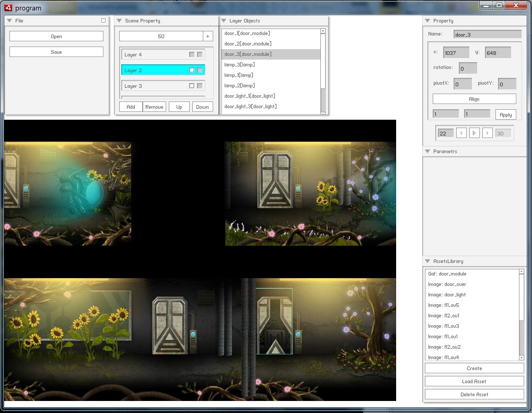
Task: Click the current frame field showing 22
Action: click(x=446, y=133)
